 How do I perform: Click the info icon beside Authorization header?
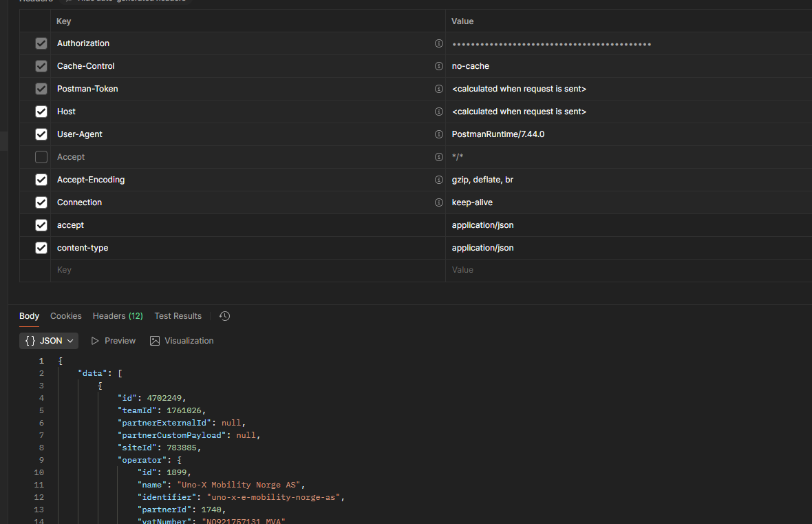(438, 43)
